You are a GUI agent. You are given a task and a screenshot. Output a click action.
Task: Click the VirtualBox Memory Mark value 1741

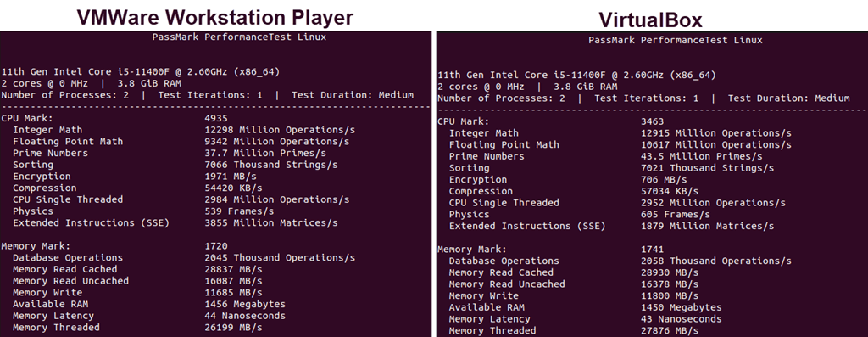(x=652, y=250)
